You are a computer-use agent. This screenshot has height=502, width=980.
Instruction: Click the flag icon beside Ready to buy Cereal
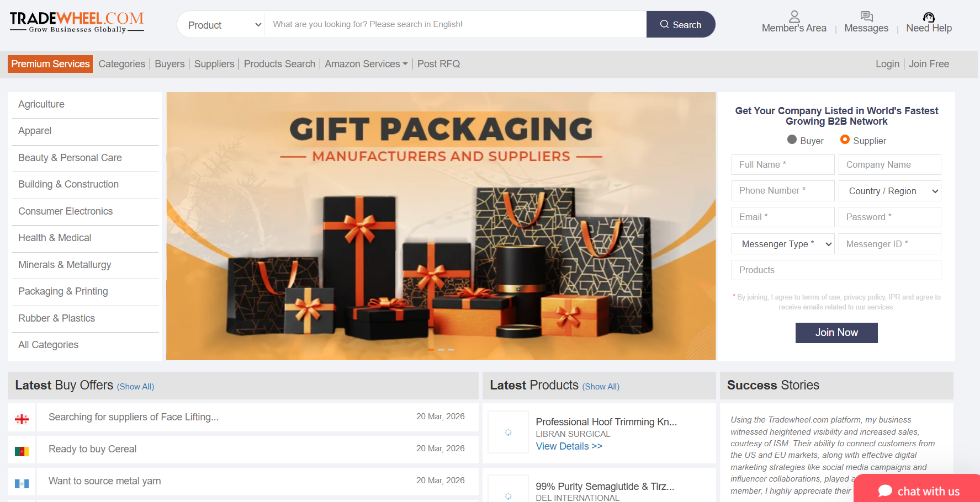click(x=22, y=451)
